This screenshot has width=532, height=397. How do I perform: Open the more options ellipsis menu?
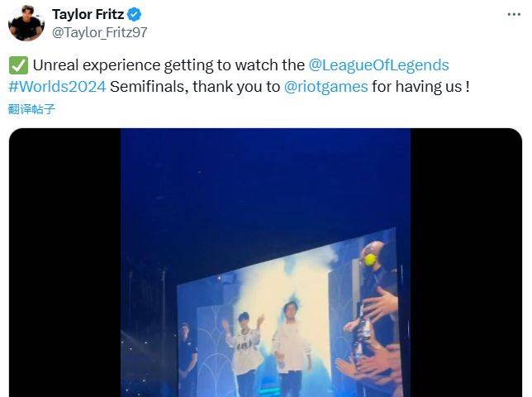514,16
